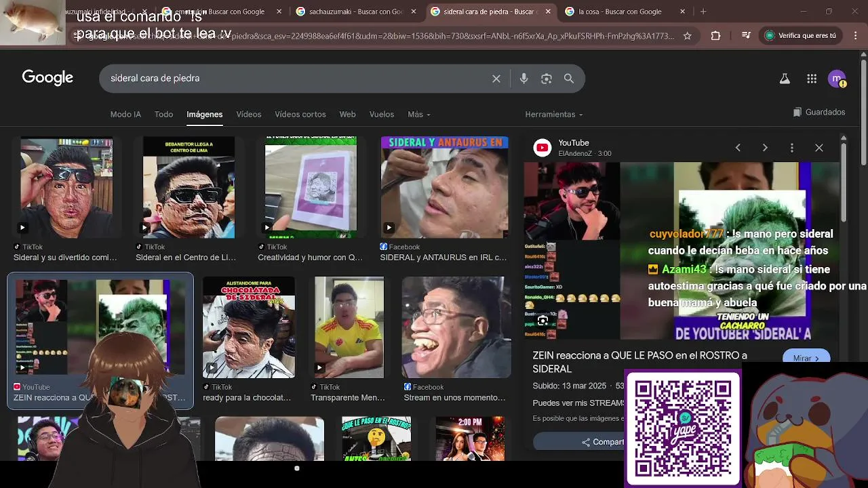The height and width of the screenshot is (488, 868).
Task: Start voice search with the microphone
Action: [x=524, y=79]
